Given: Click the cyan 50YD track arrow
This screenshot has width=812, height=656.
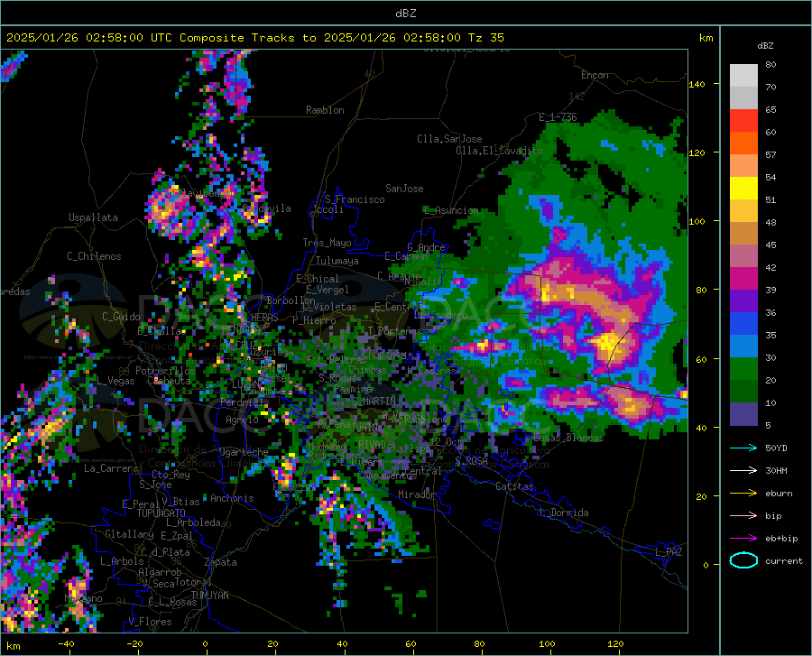Looking at the screenshot, I should click(x=743, y=448).
